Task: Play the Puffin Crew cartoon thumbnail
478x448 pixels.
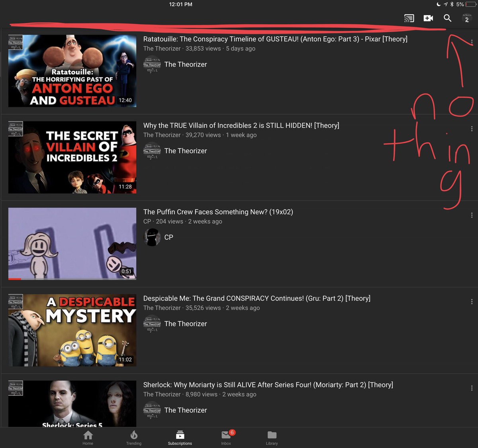Action: coord(72,244)
